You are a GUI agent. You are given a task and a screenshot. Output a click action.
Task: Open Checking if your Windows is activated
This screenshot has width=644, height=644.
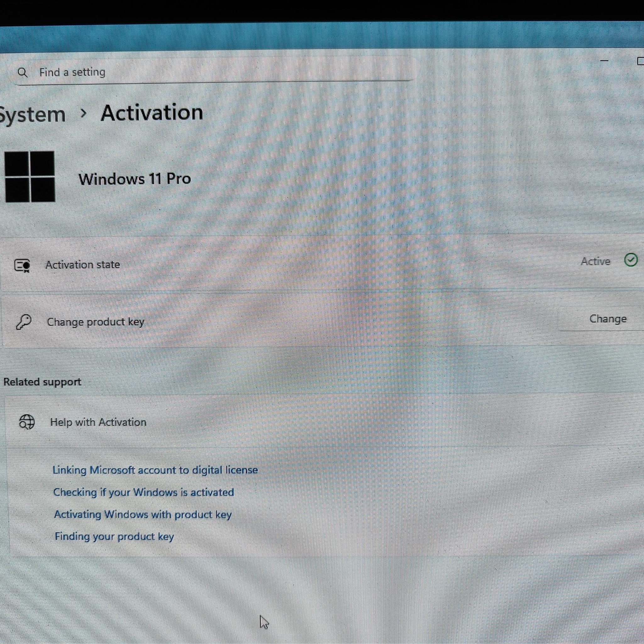point(144,492)
